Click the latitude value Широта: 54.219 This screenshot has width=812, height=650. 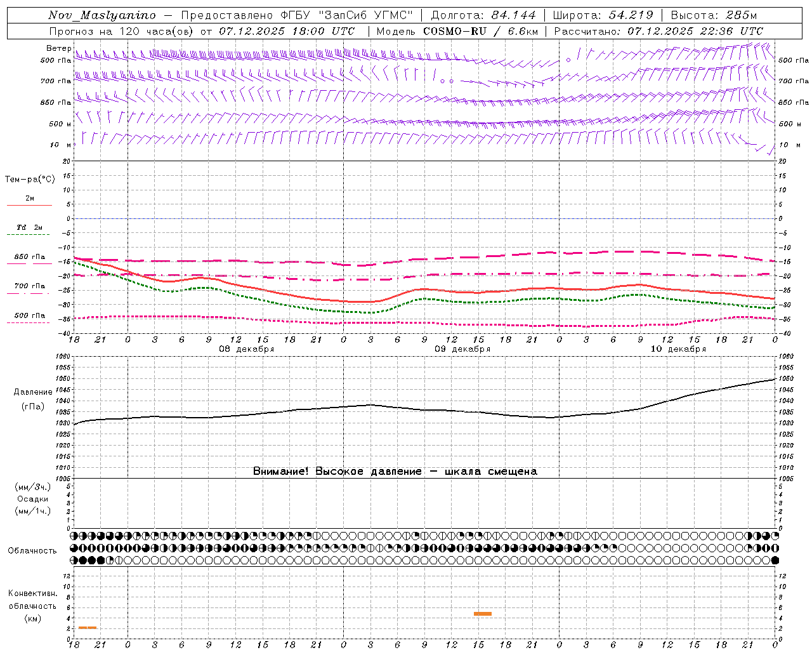[x=603, y=15]
